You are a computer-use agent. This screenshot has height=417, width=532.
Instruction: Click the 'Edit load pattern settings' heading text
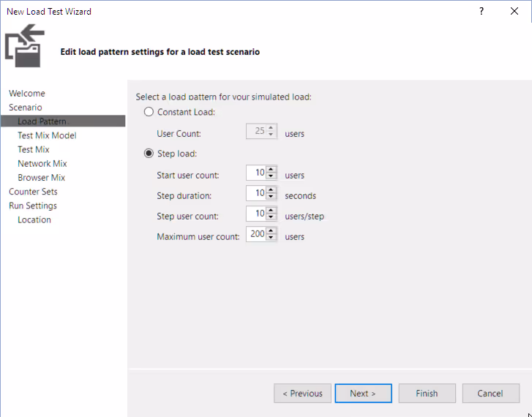[160, 52]
